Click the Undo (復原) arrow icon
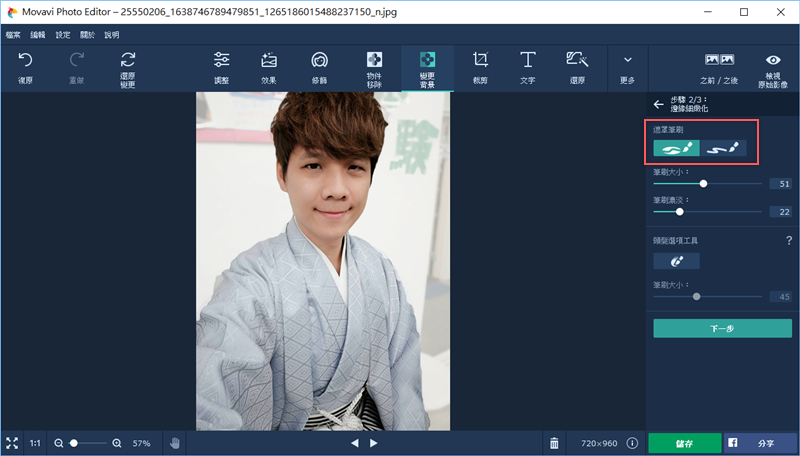 25,61
